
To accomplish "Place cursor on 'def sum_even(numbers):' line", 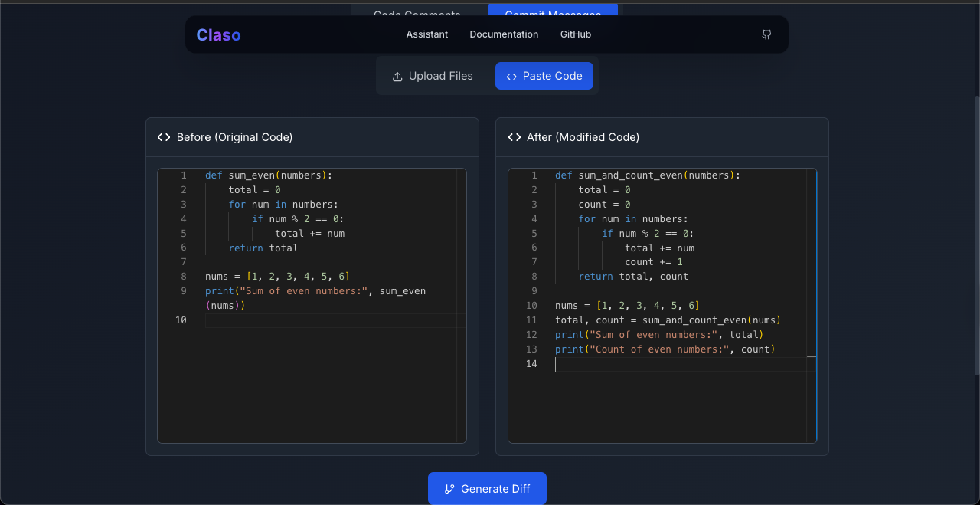I will pyautogui.click(x=269, y=175).
